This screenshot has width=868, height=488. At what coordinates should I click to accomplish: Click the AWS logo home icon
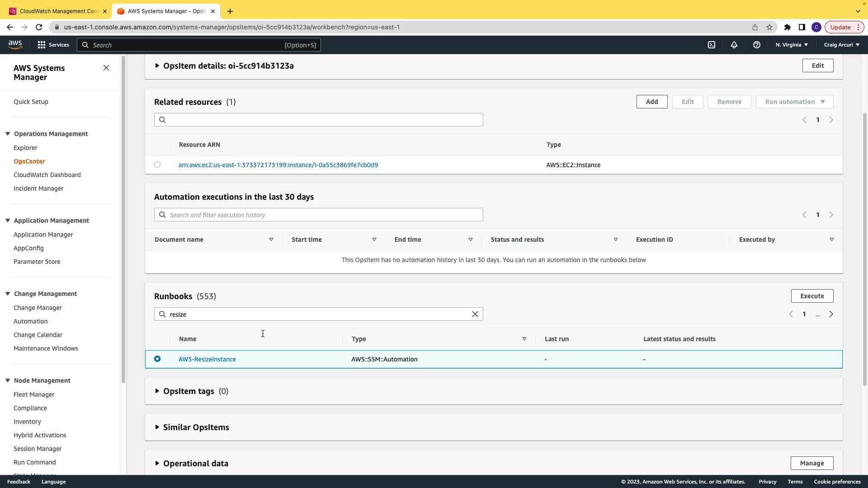[x=15, y=44]
